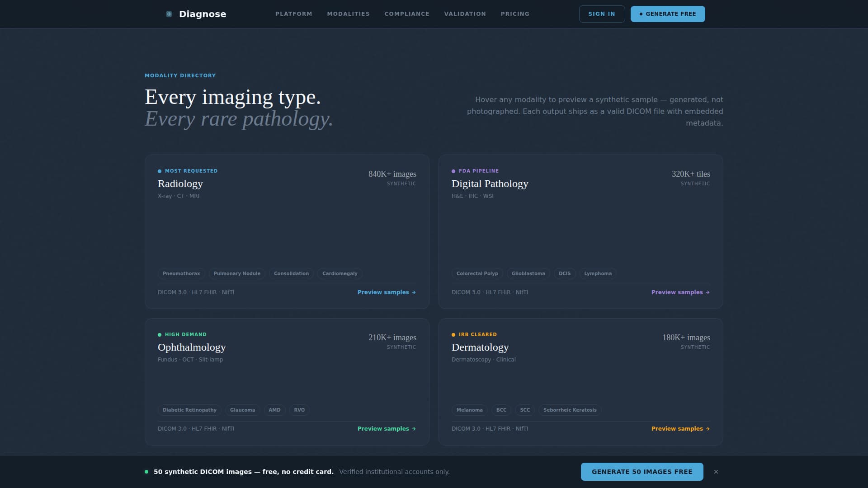868x488 pixels.
Task: Open Preview samples for Digital Pathology
Action: click(x=680, y=292)
